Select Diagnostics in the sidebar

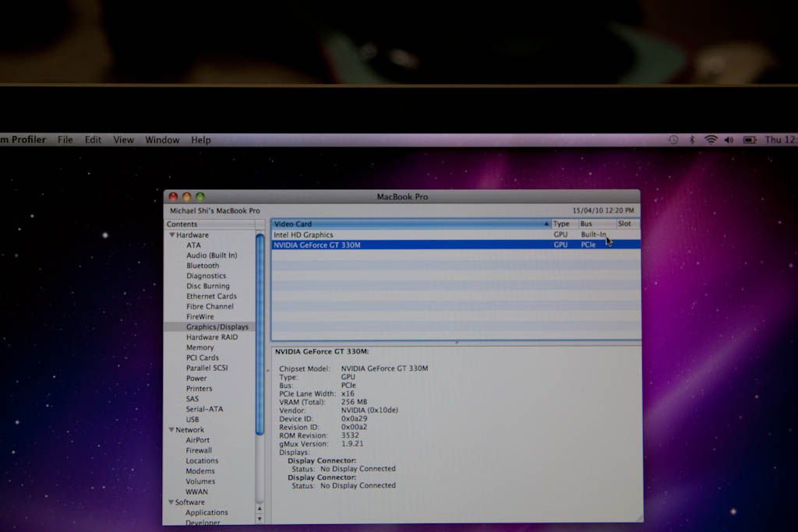[x=206, y=276]
